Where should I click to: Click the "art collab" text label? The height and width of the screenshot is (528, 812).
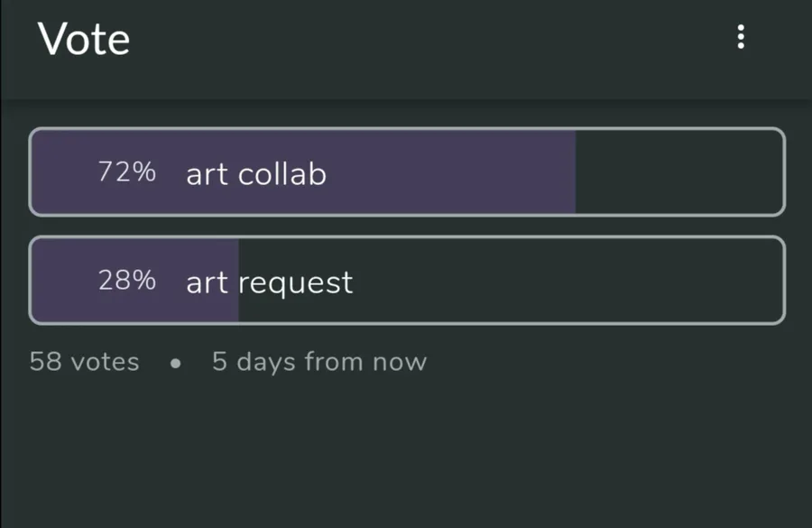click(256, 173)
